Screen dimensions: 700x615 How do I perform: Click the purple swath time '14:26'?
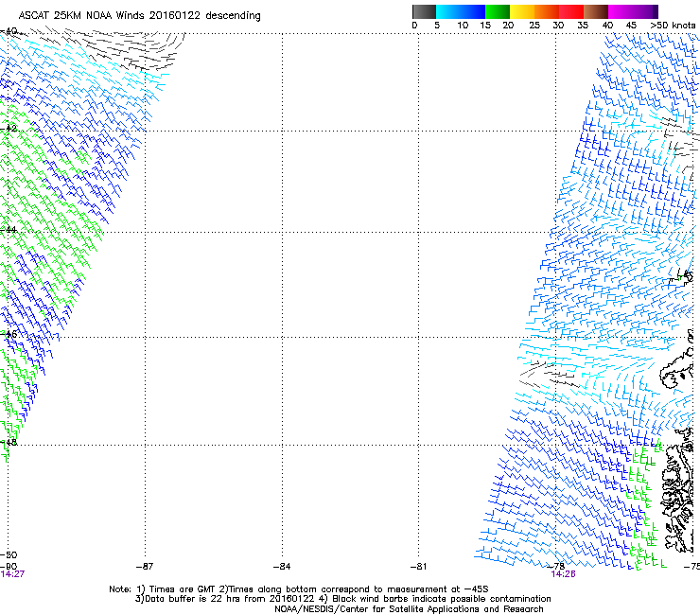tap(564, 574)
